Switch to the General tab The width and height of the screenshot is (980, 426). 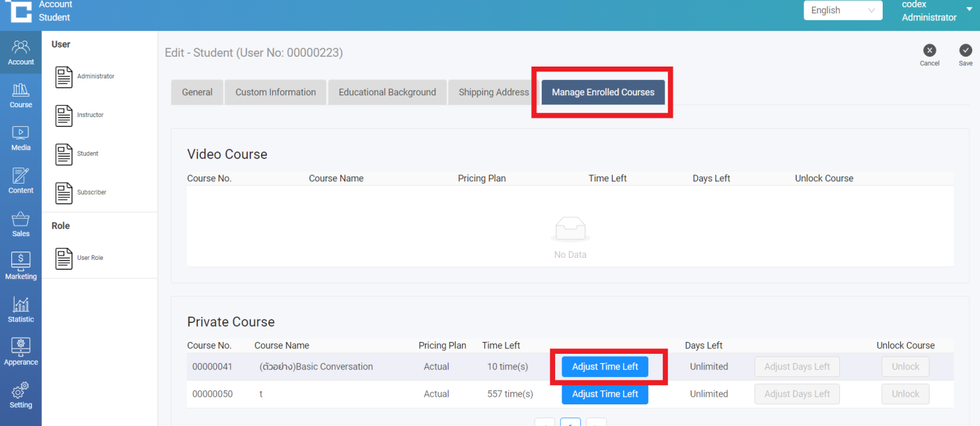click(x=197, y=92)
